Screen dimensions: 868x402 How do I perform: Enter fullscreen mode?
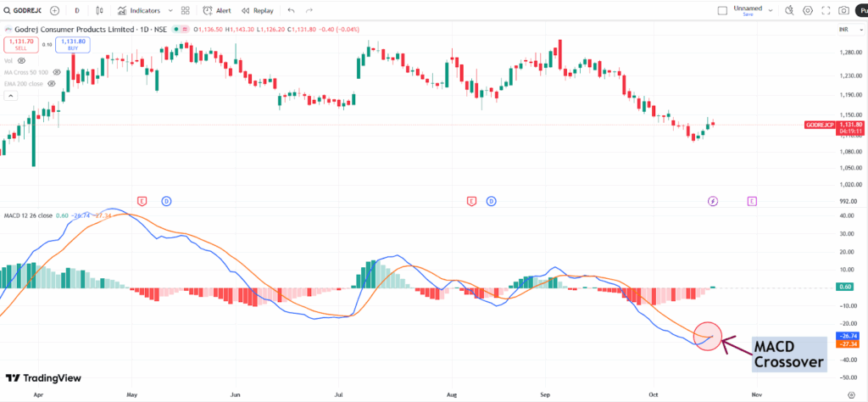tap(825, 11)
